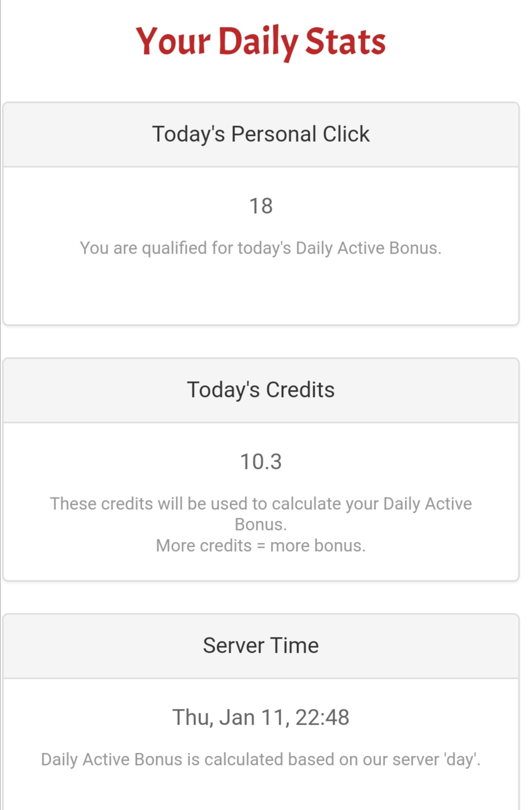Click 'Daily Active' text in the credits description
The height and width of the screenshot is (810, 532).
pos(428,504)
